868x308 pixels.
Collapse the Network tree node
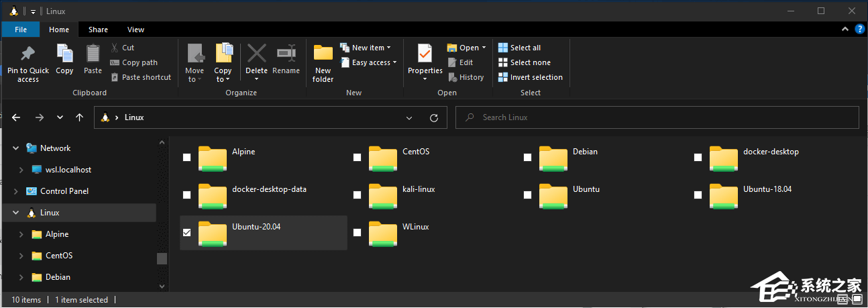(x=15, y=148)
